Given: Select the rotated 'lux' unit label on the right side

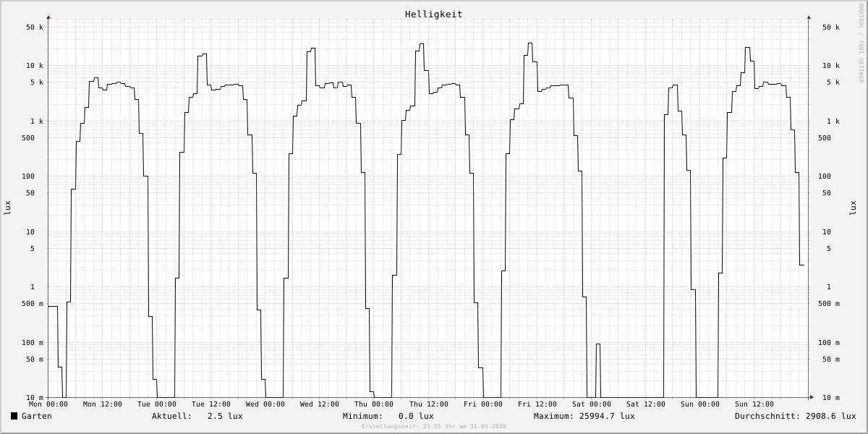Looking at the screenshot, I should [853, 208].
